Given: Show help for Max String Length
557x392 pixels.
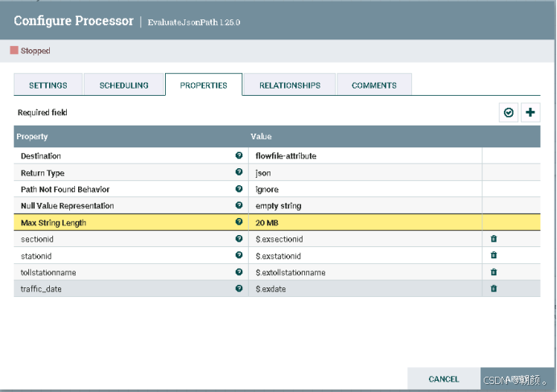Looking at the screenshot, I should (x=239, y=222).
